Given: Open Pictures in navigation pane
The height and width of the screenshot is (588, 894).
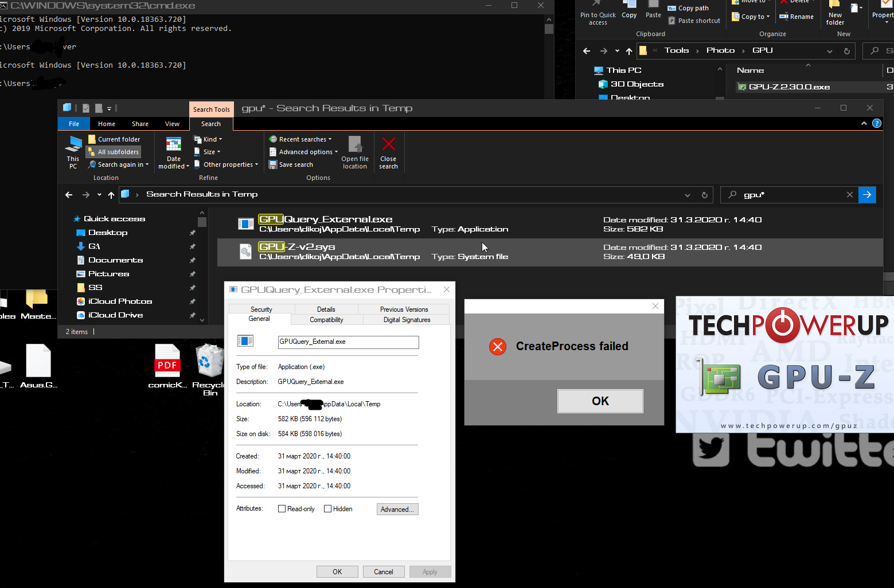Looking at the screenshot, I should [108, 274].
